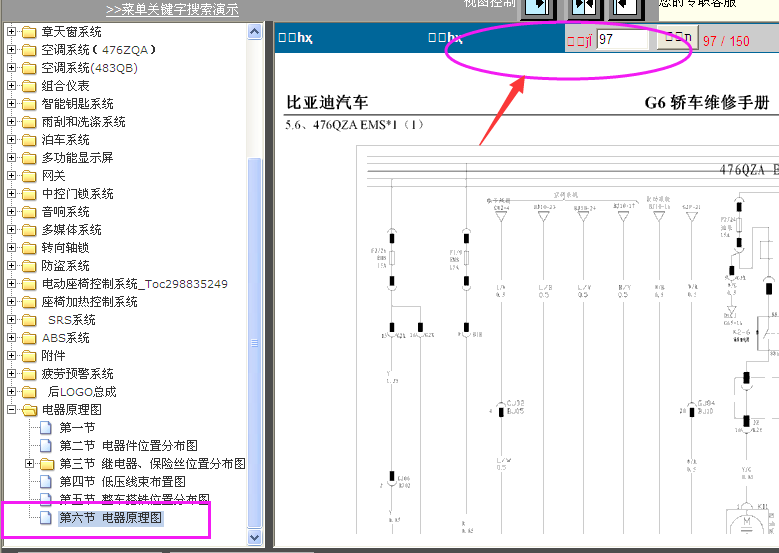Collapse the 电器原理图 root folder
This screenshot has width=779, height=553.
click(11, 410)
